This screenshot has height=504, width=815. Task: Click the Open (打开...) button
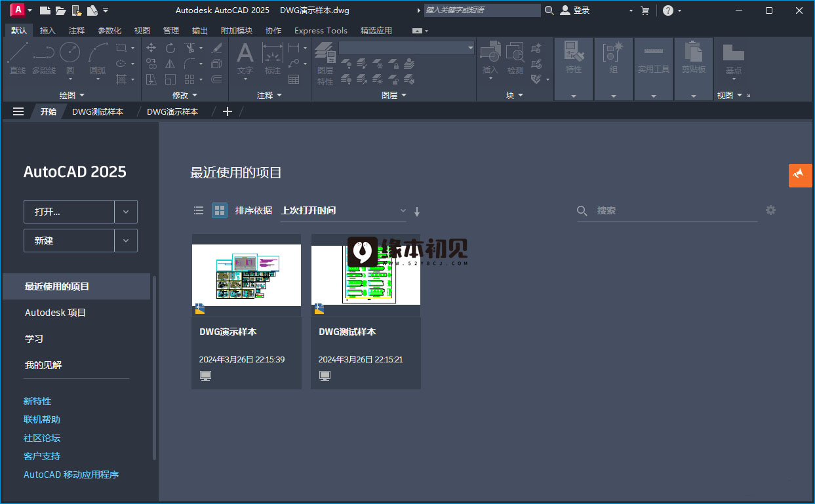coord(69,212)
